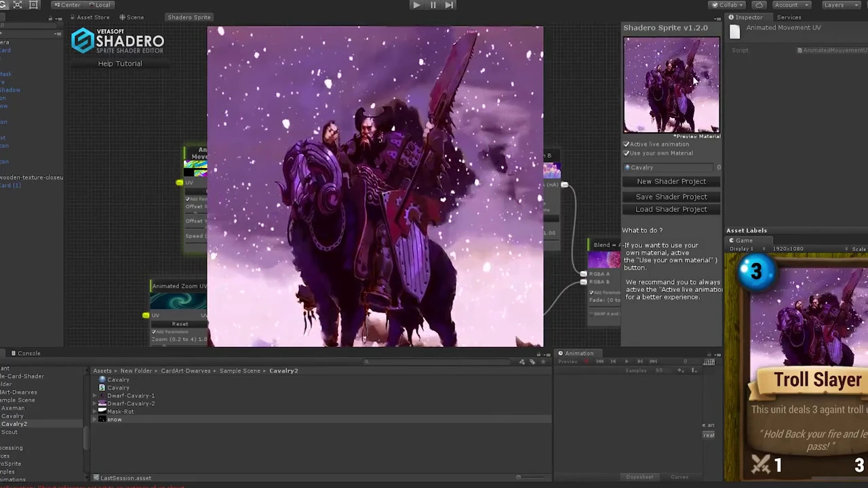
Task: Expand the Dwarf-Cavalry-1 asset
Action: click(95, 396)
